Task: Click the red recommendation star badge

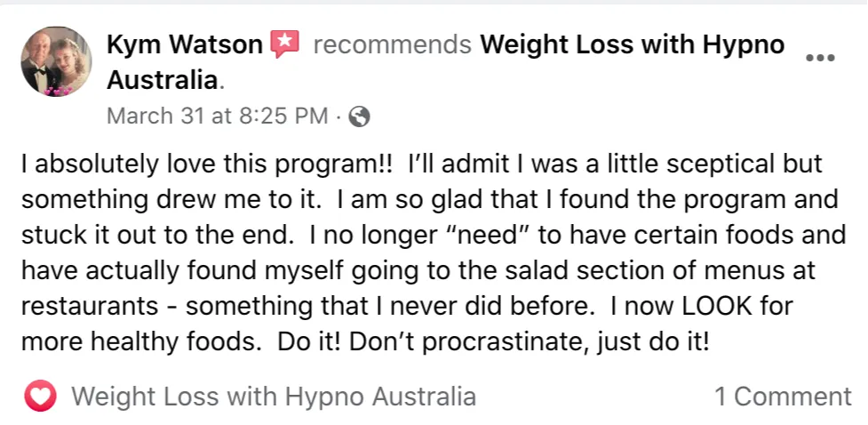Action: point(284,44)
